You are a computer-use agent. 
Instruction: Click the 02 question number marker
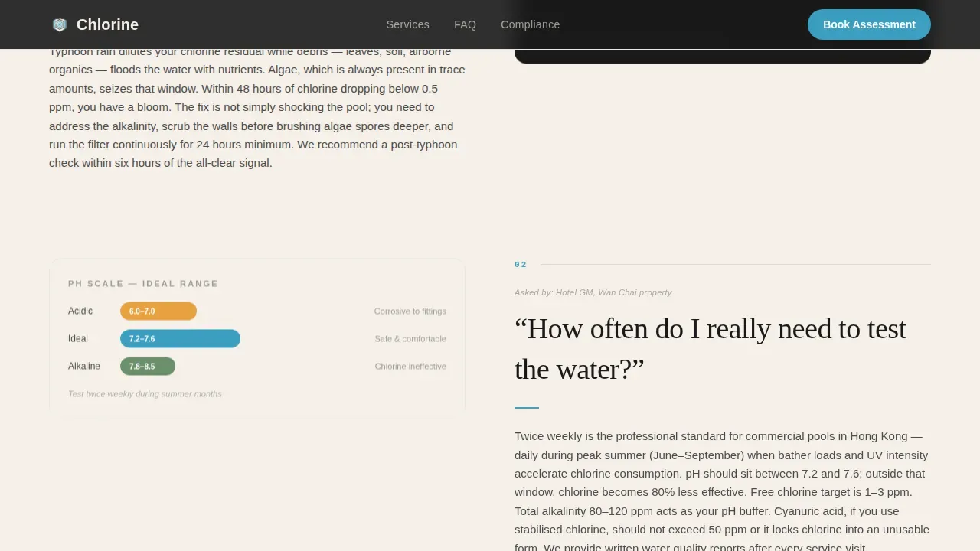point(521,265)
